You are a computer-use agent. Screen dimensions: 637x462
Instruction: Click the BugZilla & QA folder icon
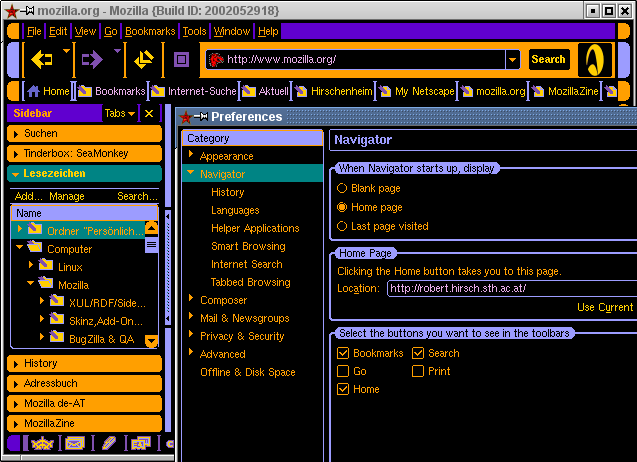tap(57, 337)
